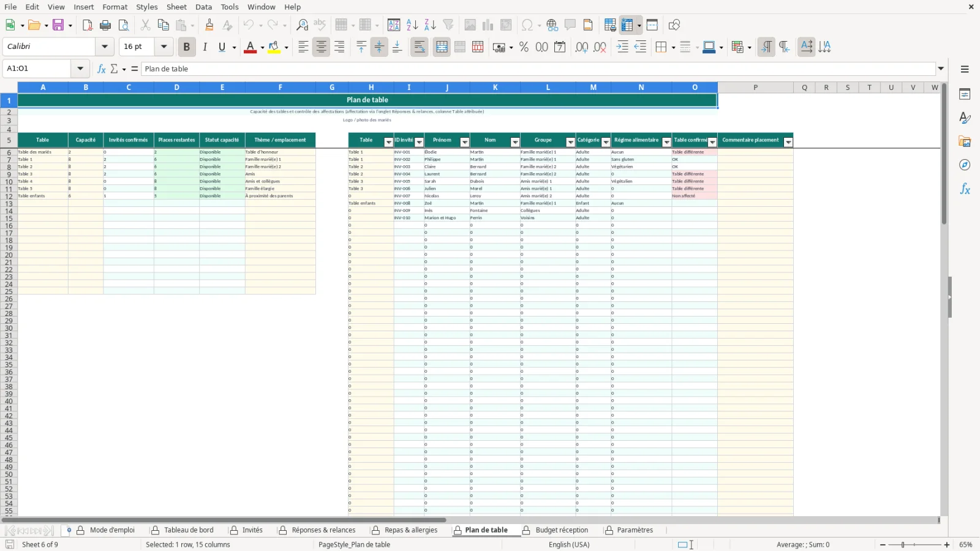The image size is (980, 551).
Task: Open Print Preview toggle
Action: [x=124, y=25]
